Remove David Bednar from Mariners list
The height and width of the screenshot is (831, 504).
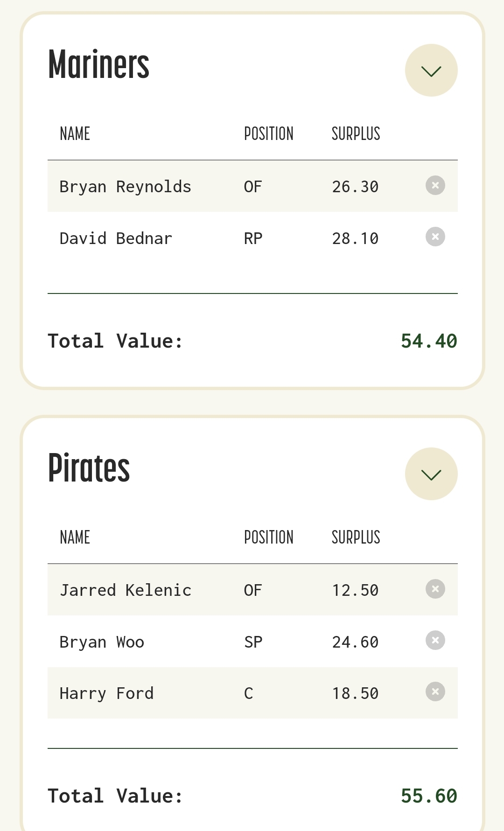tap(435, 237)
